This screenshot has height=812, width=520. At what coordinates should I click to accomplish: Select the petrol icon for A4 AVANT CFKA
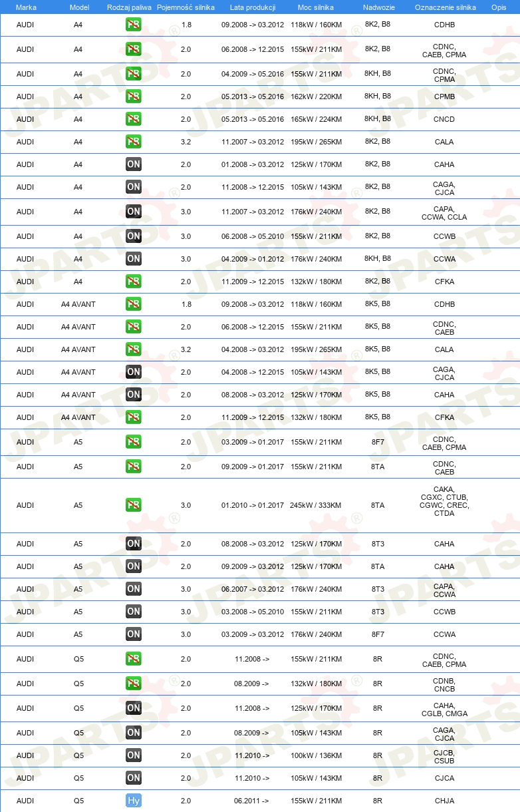(134, 417)
